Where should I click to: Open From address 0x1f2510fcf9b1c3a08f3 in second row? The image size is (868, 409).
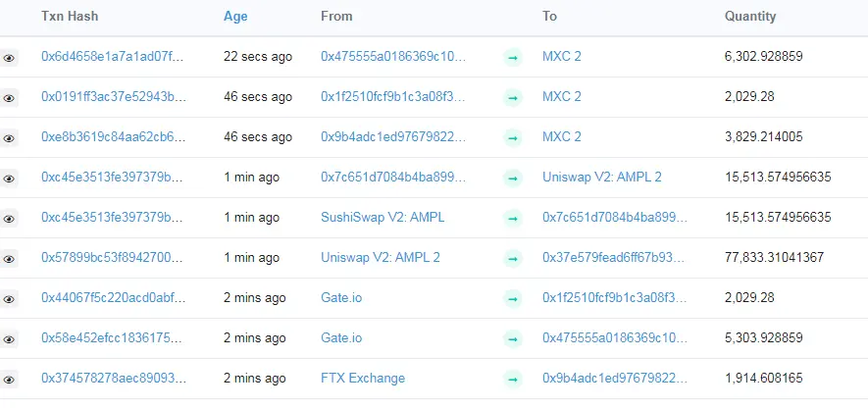click(393, 96)
